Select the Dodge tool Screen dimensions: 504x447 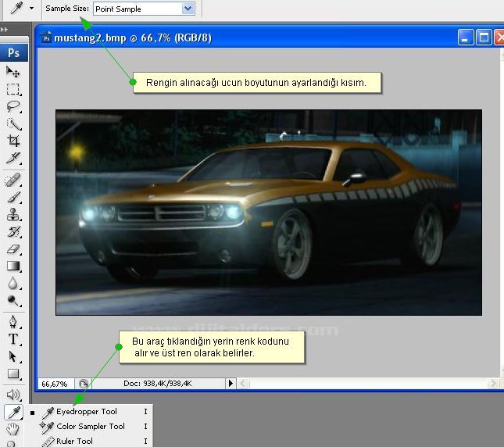13,300
